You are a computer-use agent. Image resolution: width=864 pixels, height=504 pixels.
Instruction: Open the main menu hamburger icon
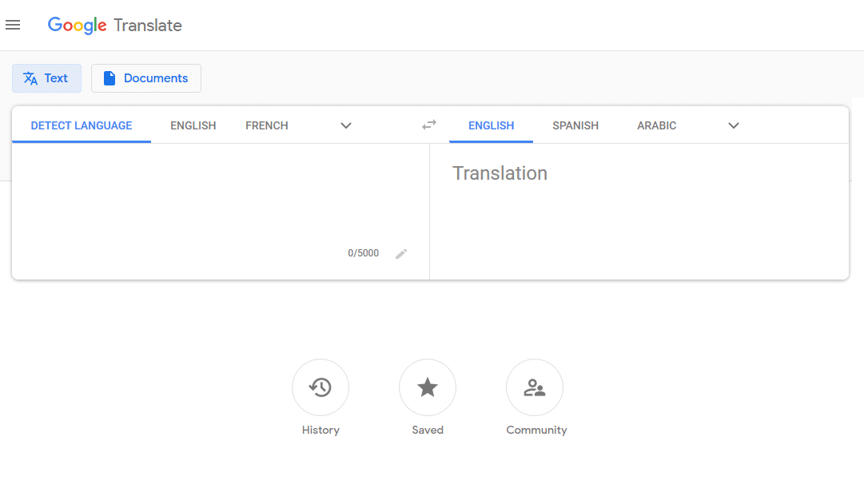13,26
